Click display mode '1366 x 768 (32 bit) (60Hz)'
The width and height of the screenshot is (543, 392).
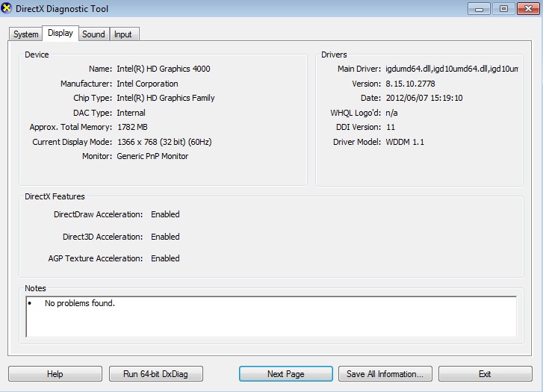click(x=164, y=142)
